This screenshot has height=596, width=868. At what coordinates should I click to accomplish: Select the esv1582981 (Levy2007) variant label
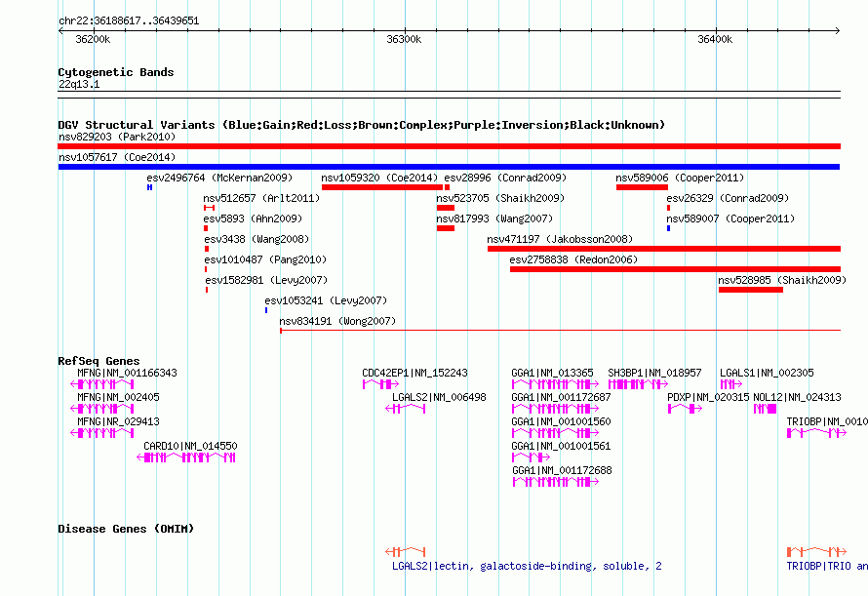[266, 280]
